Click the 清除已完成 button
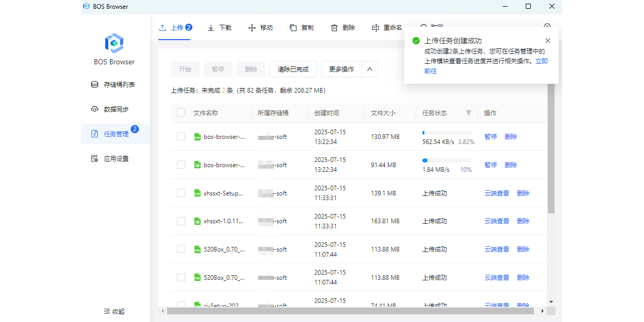Screen dimensions: 644x322 [293, 69]
